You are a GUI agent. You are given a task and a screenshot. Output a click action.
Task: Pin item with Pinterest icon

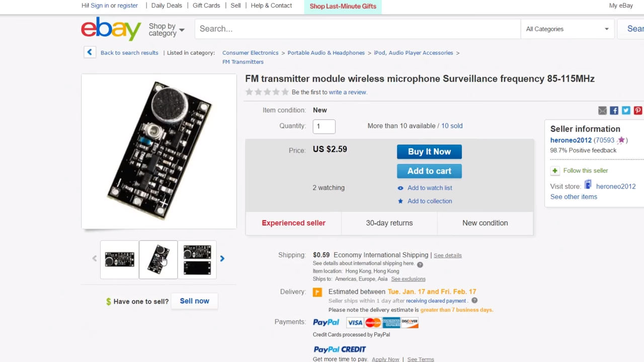[x=637, y=110]
